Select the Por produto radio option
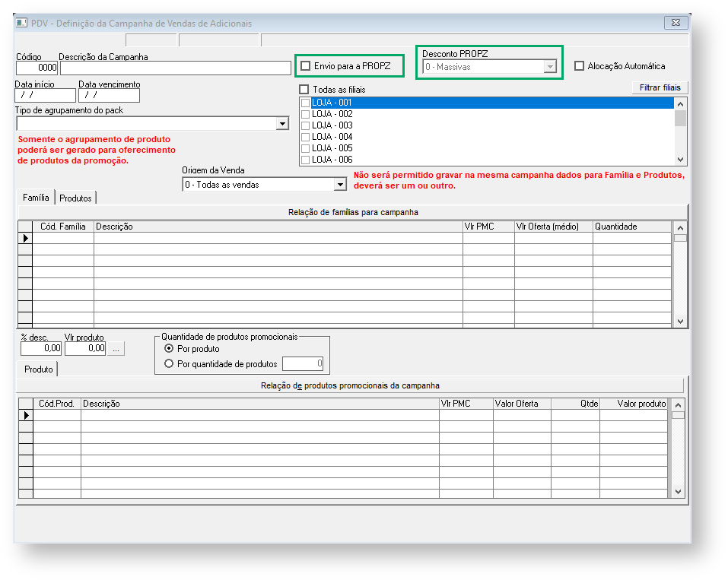The height and width of the screenshot is (580, 728). [169, 348]
